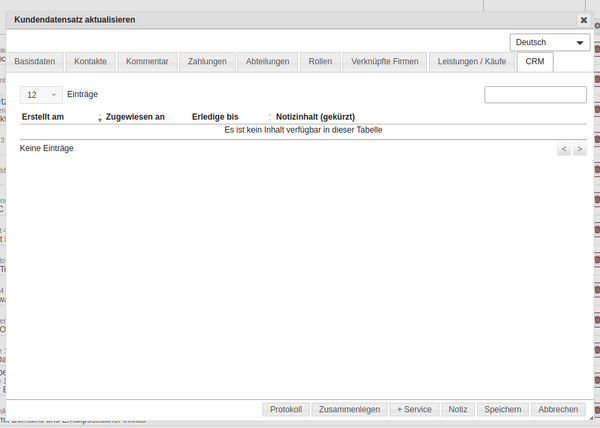Image resolution: width=600 pixels, height=428 pixels.
Task: Click the Protokoll button
Action: [286, 409]
